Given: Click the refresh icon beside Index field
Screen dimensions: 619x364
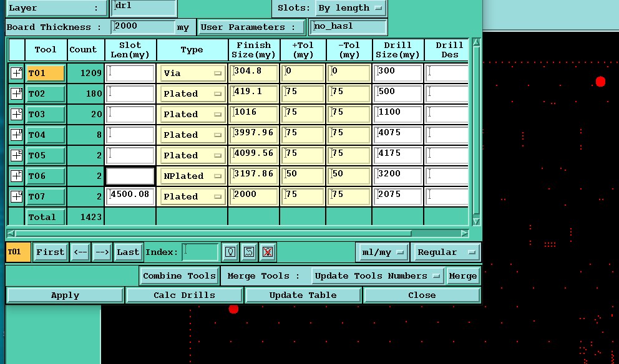Looking at the screenshot, I should coord(249,252).
